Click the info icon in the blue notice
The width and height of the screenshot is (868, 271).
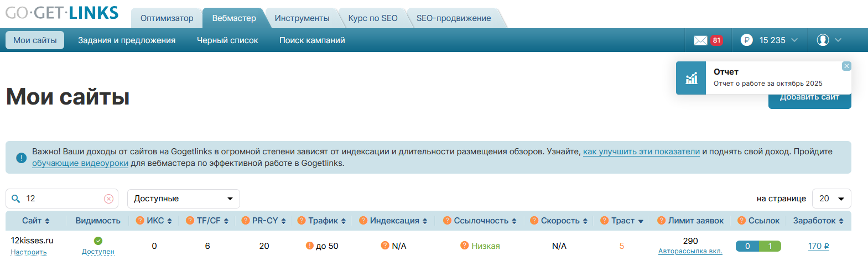pyautogui.click(x=21, y=158)
